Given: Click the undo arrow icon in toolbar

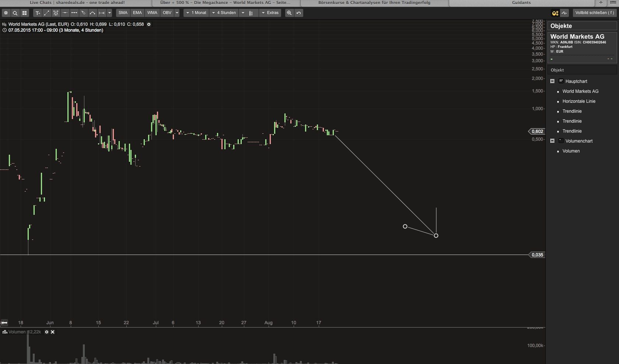Looking at the screenshot, I should tap(298, 13).
